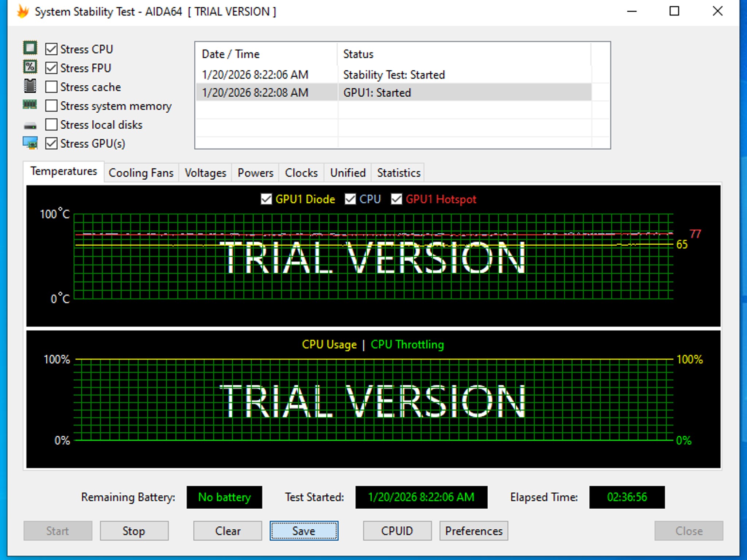The height and width of the screenshot is (560, 747).
Task: Click the AIDA64 flame icon in title bar
Action: 23,12
